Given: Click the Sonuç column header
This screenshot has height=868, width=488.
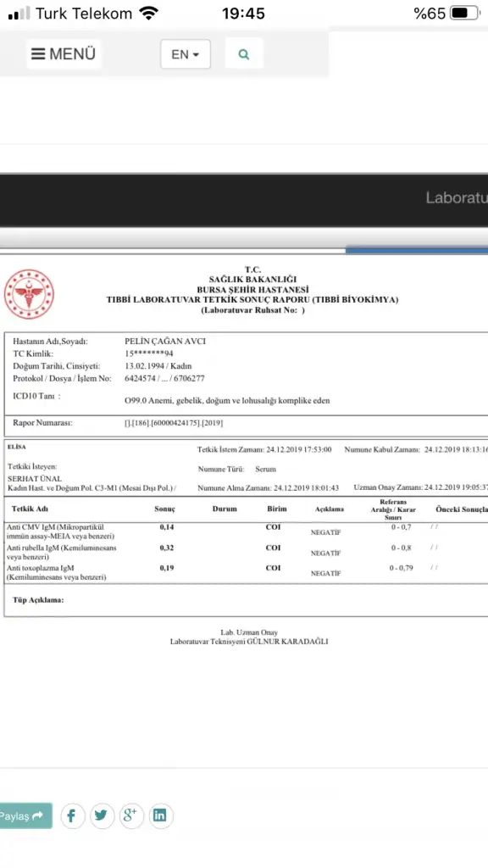Looking at the screenshot, I should (164, 509).
